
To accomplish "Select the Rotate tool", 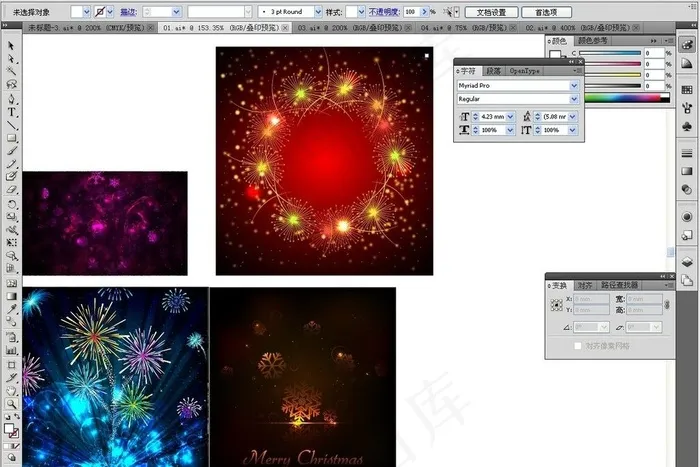I will click(x=11, y=204).
